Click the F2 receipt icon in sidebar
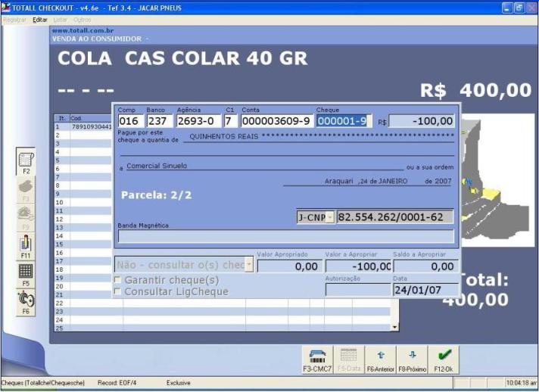 25,163
